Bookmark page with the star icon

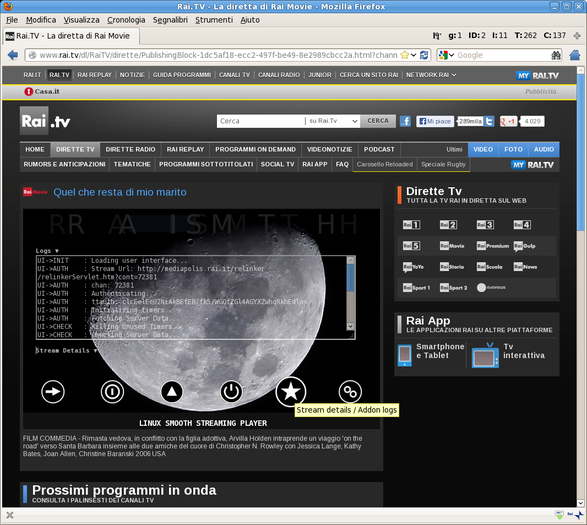click(405, 55)
